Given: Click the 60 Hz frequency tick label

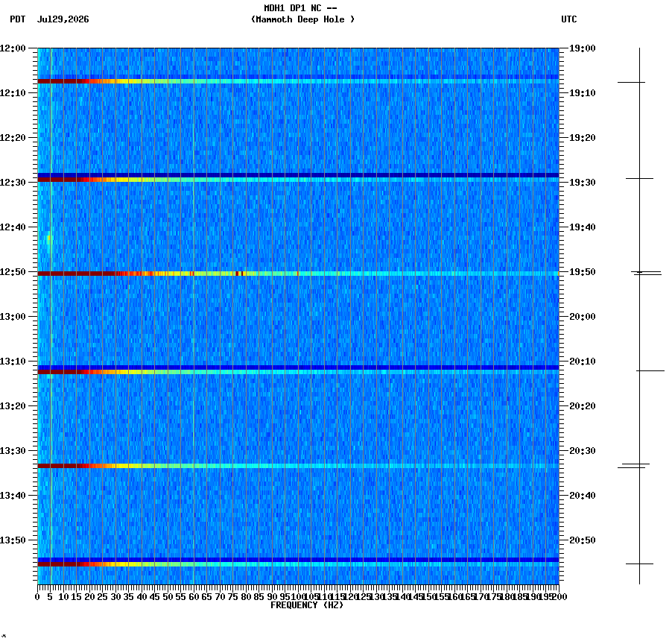Looking at the screenshot, I should (194, 597).
